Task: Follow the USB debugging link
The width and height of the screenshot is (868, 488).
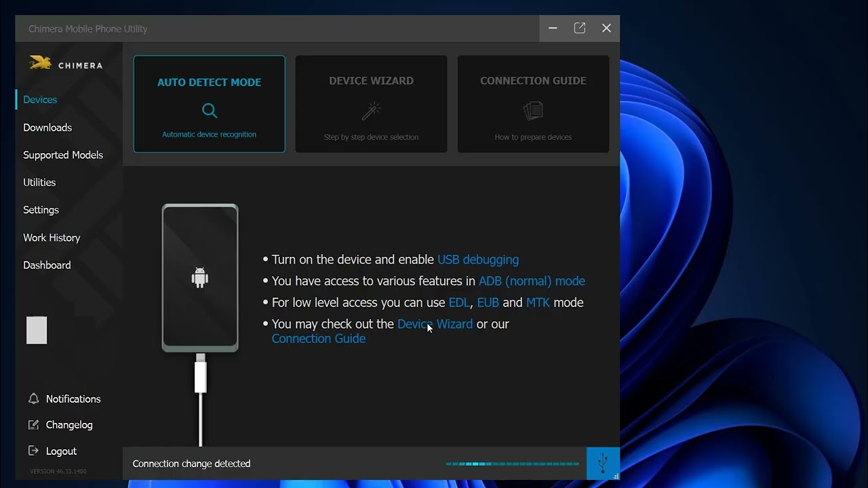Action: pyautogui.click(x=478, y=260)
